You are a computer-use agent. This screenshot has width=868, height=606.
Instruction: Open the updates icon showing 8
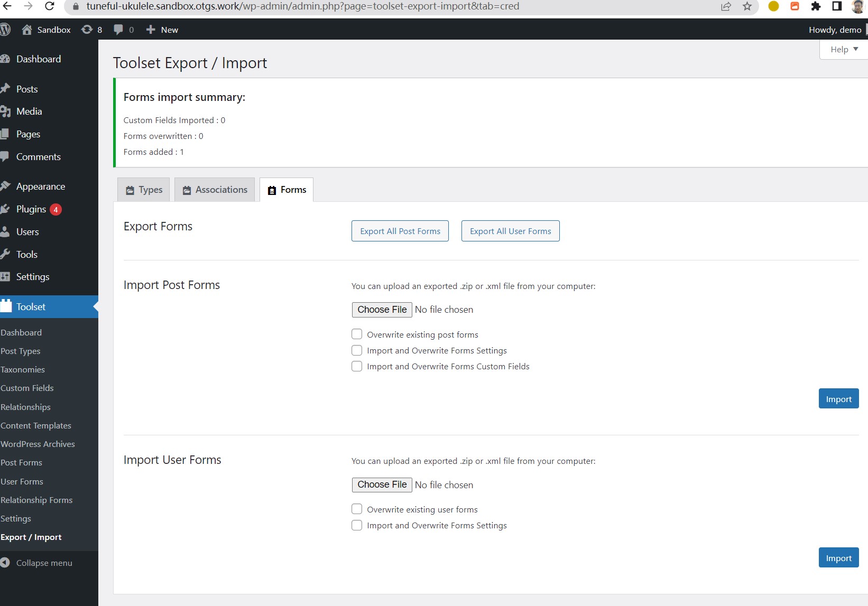pos(91,30)
